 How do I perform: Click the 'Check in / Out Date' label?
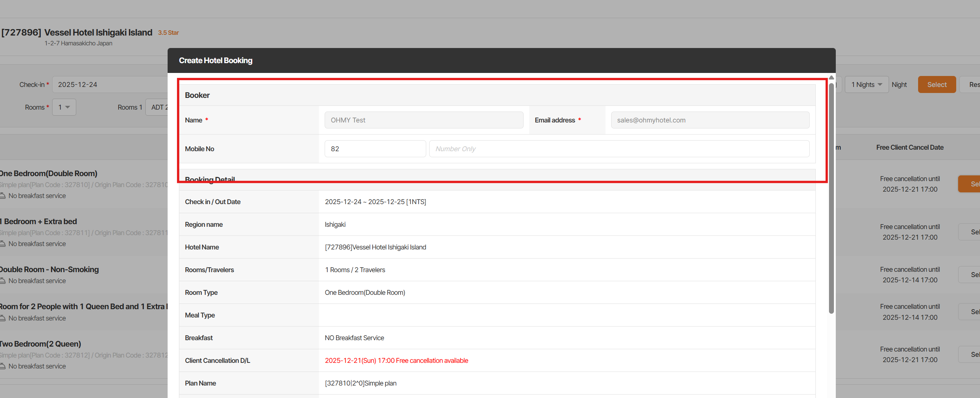213,202
